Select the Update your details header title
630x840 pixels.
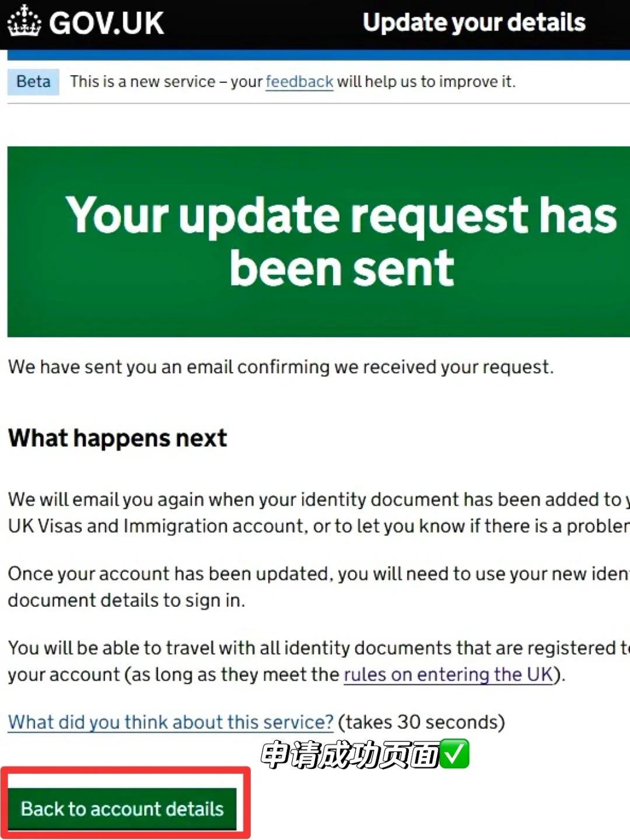click(474, 23)
